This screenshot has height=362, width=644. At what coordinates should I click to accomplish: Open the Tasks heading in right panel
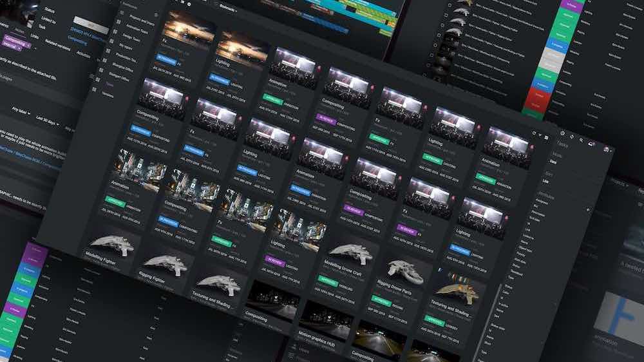pos(562,144)
